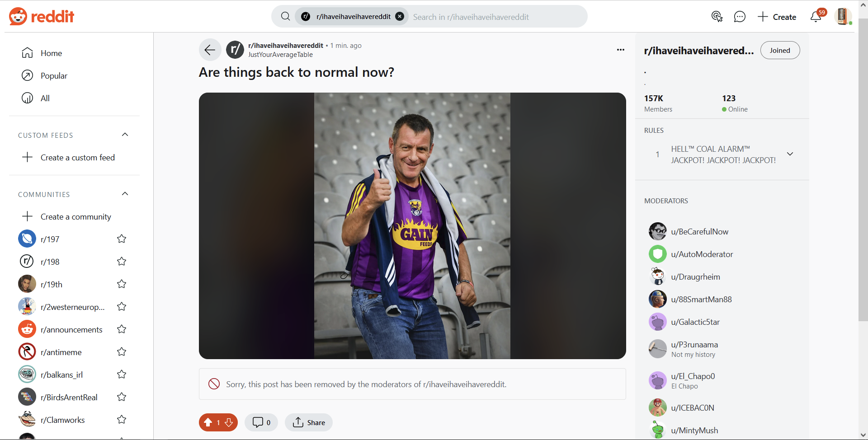
Task: Toggle the Joined membership button
Action: pyautogui.click(x=780, y=50)
